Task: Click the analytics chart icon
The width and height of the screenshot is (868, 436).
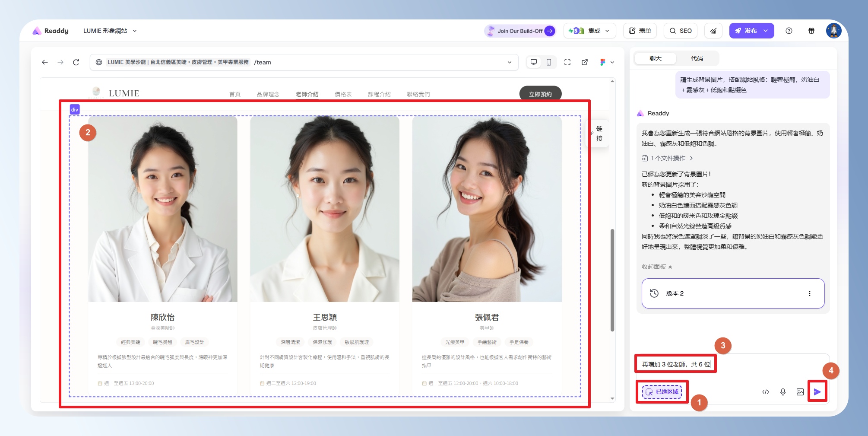Action: [713, 31]
